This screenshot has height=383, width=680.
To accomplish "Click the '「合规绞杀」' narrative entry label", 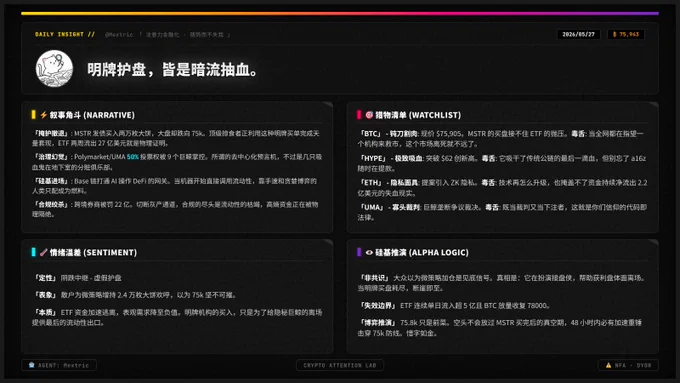I will pyautogui.click(x=51, y=204).
